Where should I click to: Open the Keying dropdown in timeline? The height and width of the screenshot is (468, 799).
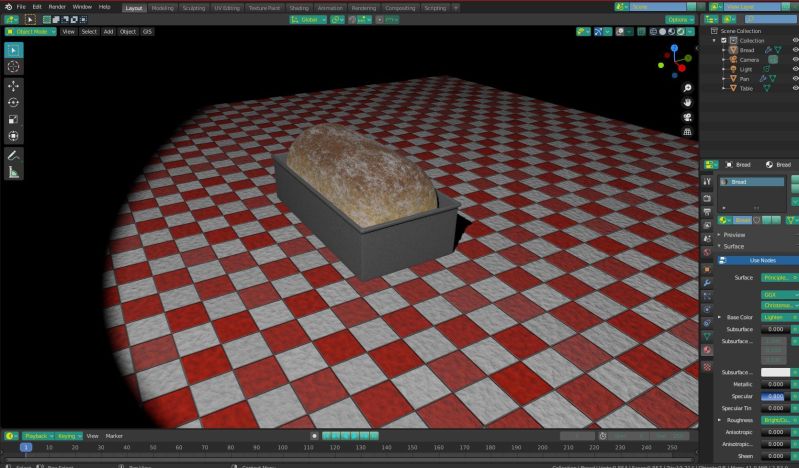(69, 436)
